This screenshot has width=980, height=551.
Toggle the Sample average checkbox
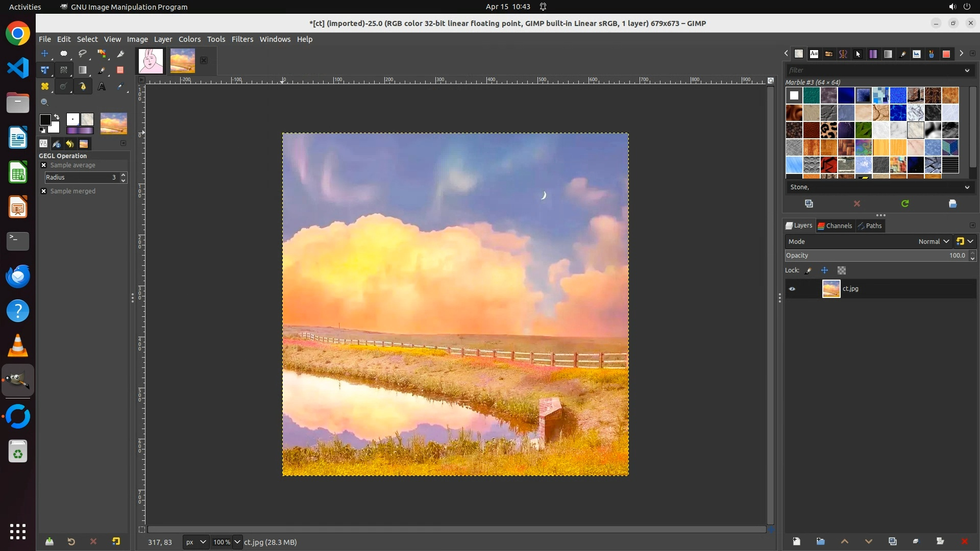point(44,165)
